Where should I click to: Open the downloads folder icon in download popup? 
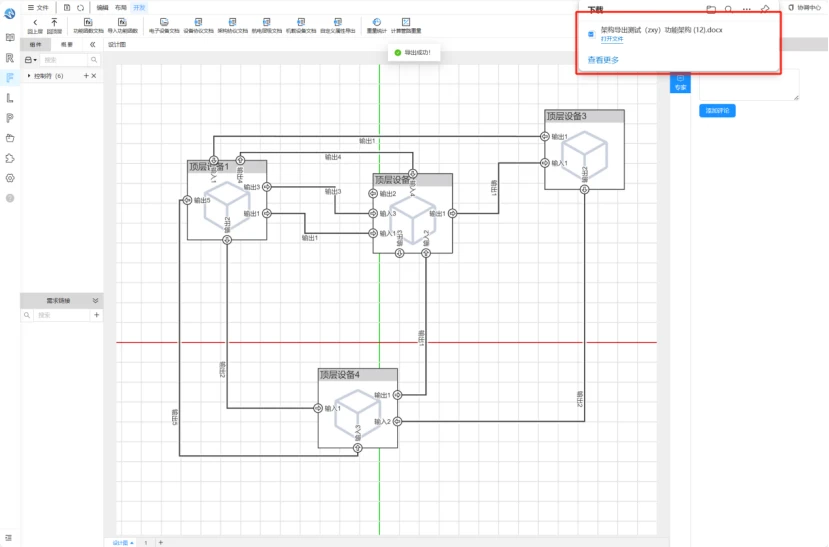711,10
